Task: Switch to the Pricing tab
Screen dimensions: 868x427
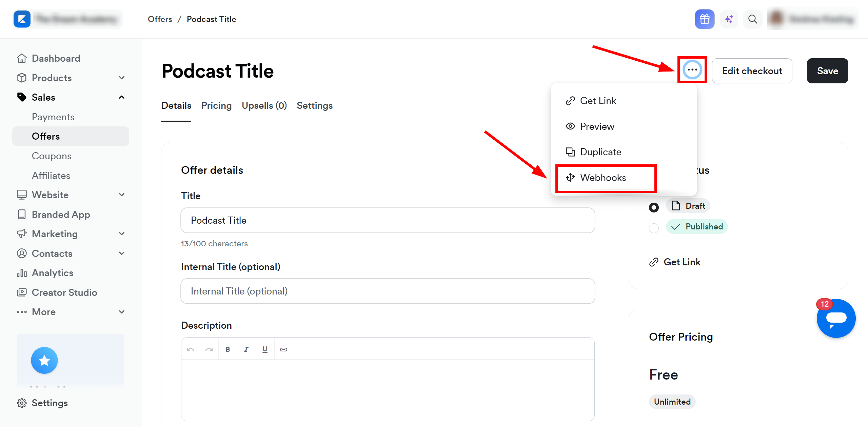Action: [x=216, y=105]
